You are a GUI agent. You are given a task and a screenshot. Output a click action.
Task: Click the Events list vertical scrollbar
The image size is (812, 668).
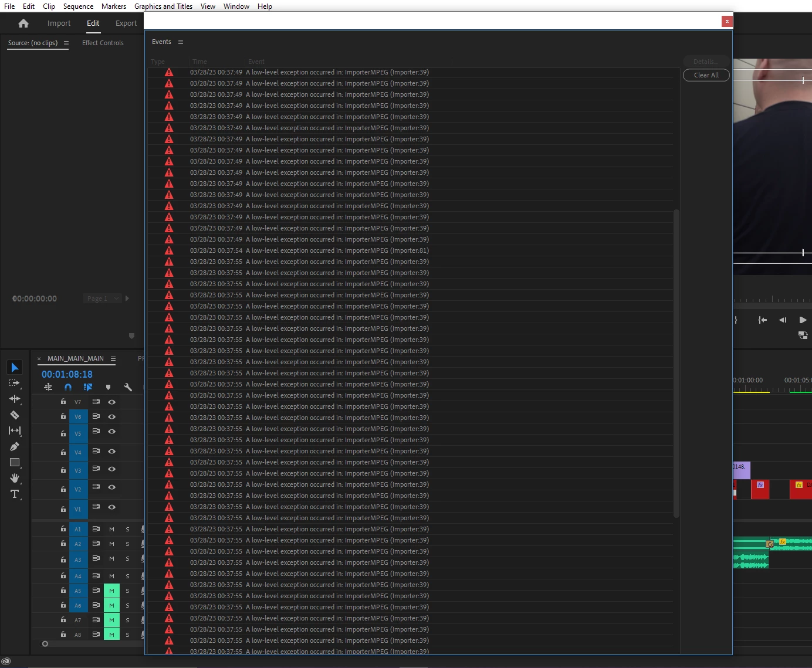(x=676, y=364)
